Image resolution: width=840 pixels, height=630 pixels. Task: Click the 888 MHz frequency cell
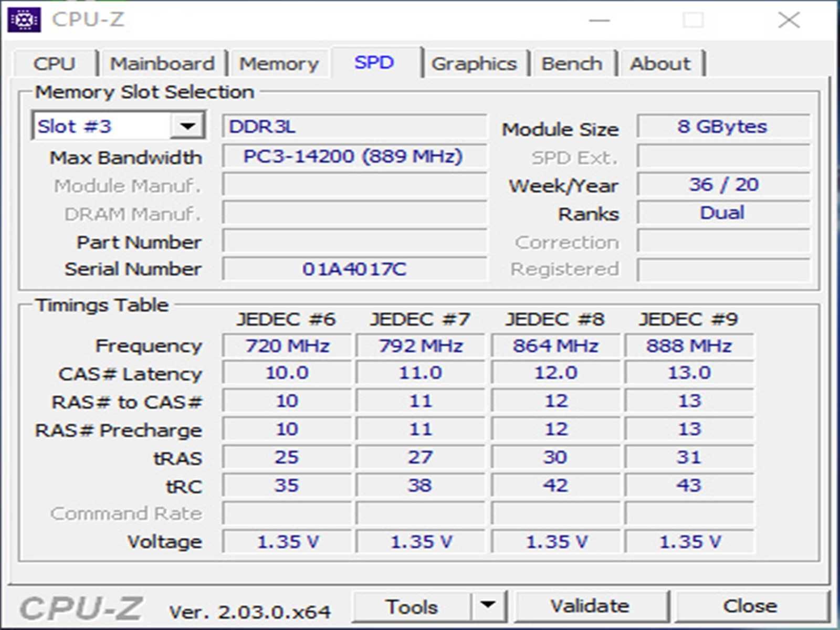click(x=689, y=345)
